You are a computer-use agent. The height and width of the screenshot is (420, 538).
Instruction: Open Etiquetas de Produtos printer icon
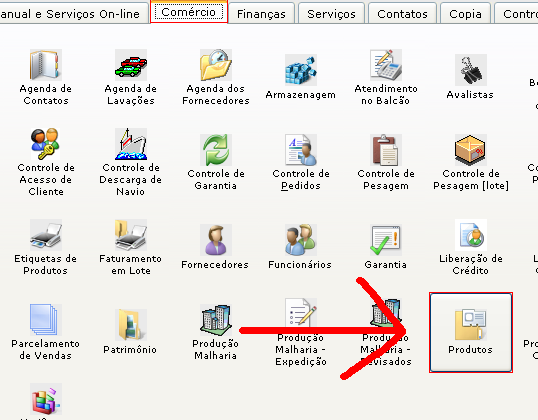46,235
